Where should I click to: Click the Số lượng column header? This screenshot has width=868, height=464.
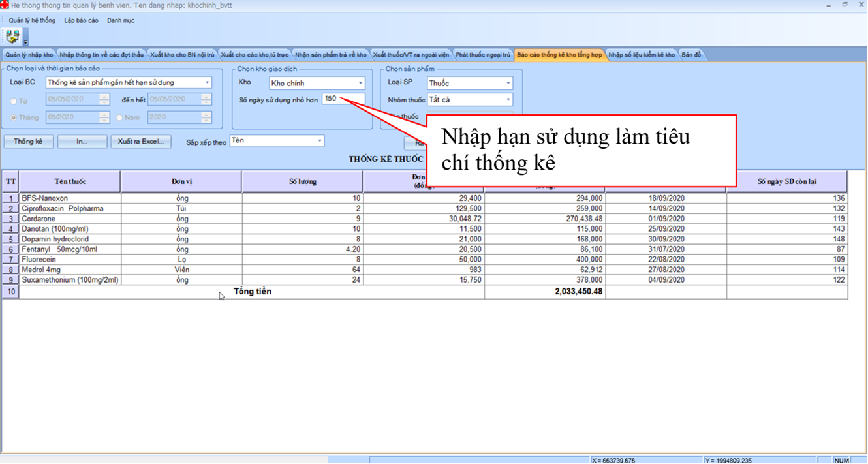click(302, 181)
